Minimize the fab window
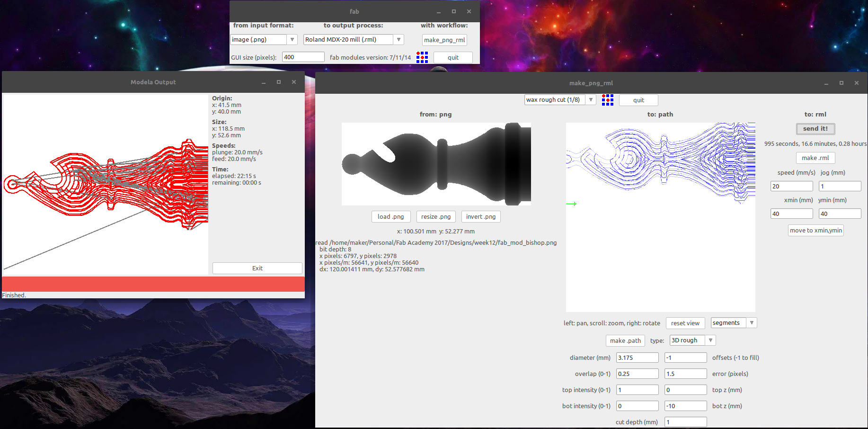The image size is (868, 429). click(439, 12)
